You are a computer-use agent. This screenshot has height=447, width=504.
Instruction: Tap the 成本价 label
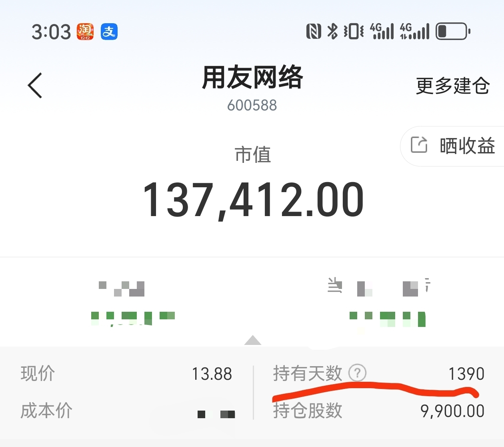point(46,411)
